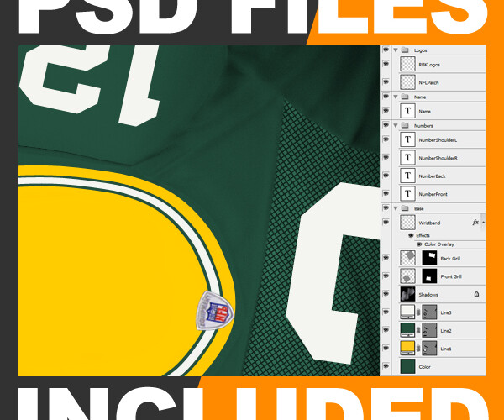Click the Line3 vector mask thumbnail

point(429,312)
